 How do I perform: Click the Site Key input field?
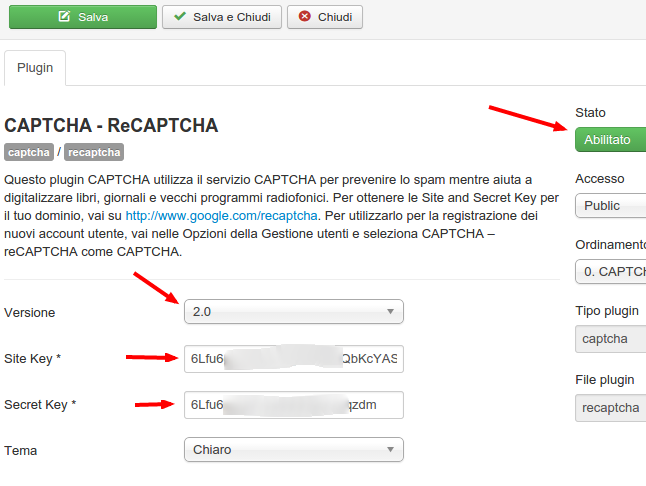294,359
